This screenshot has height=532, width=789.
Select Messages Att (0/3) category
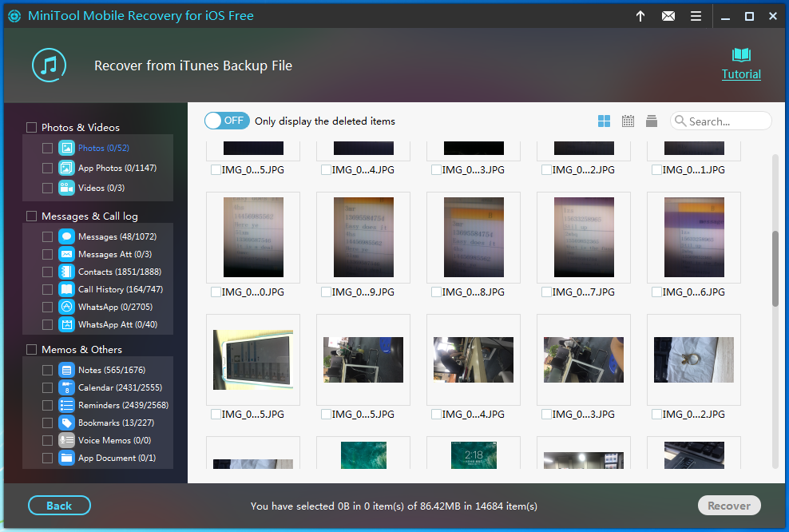[115, 254]
